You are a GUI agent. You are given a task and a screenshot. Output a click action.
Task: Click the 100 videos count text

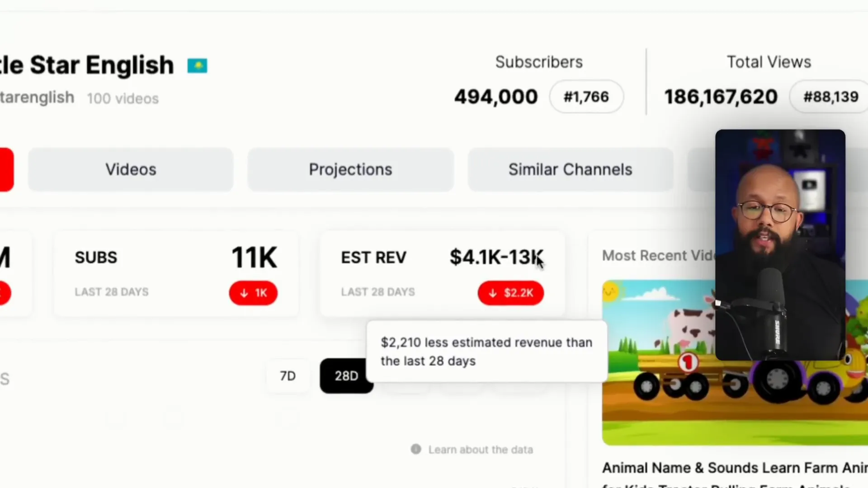(123, 99)
